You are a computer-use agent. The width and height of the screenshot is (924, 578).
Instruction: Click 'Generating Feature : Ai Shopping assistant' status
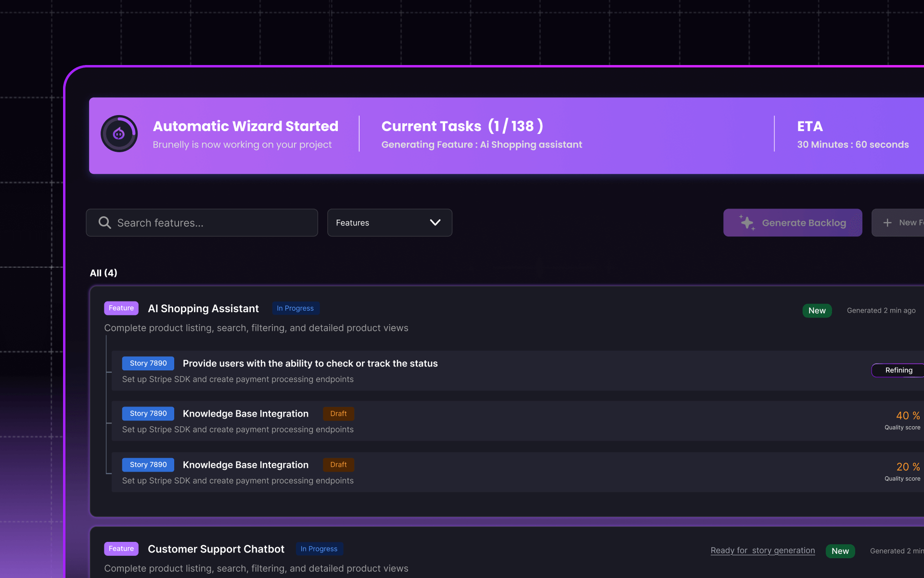(482, 144)
